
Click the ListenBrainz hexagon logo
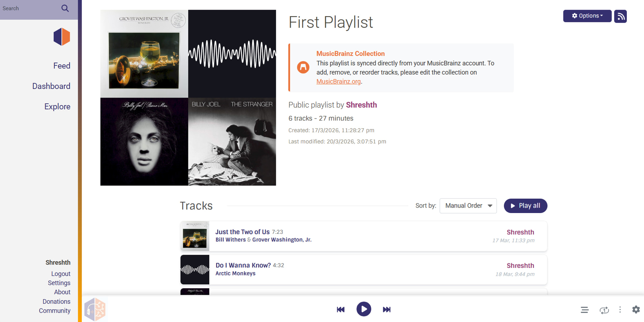pos(62,37)
